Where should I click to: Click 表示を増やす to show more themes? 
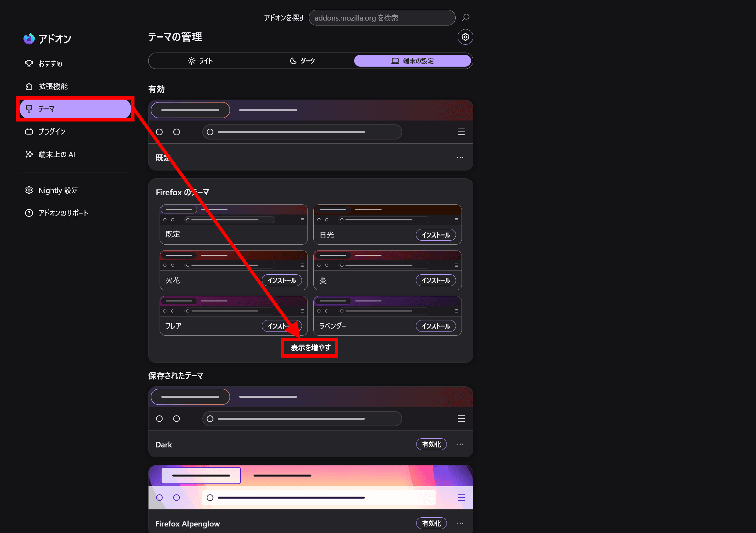pyautogui.click(x=310, y=347)
